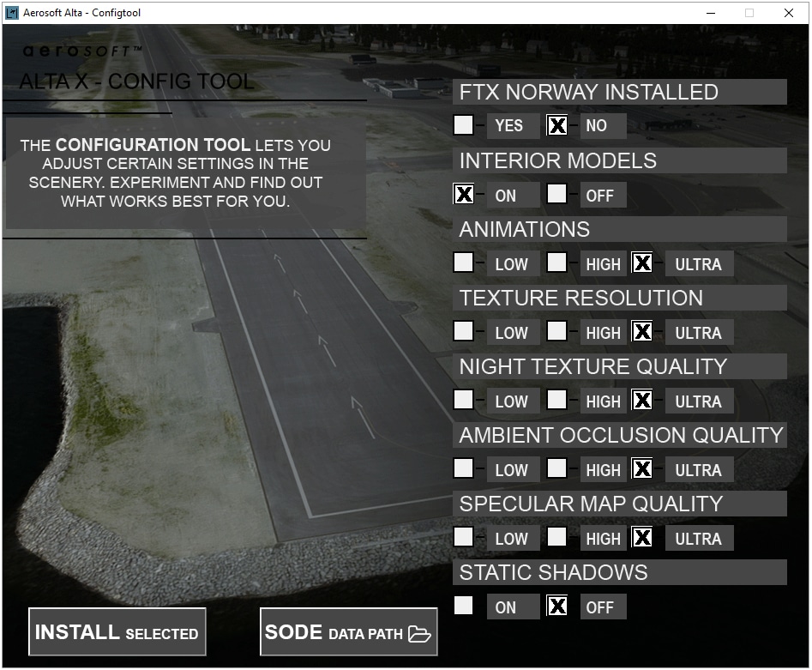Screen dimensions: 812x670
Task: Open the SODE DATA PATH button
Action: tap(348, 633)
